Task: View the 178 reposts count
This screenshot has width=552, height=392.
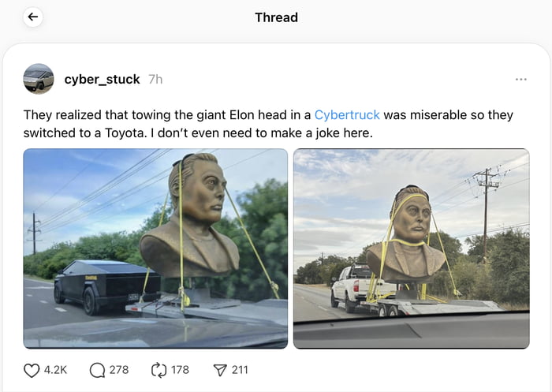Action: [180, 369]
